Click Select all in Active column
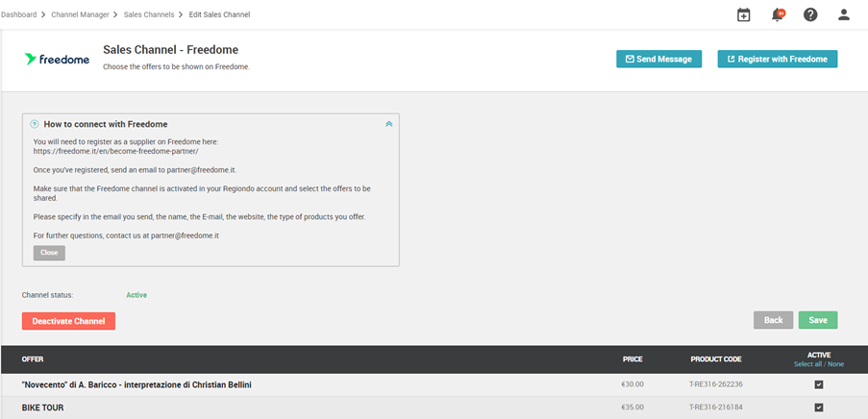The width and height of the screenshot is (868, 419). tap(807, 364)
